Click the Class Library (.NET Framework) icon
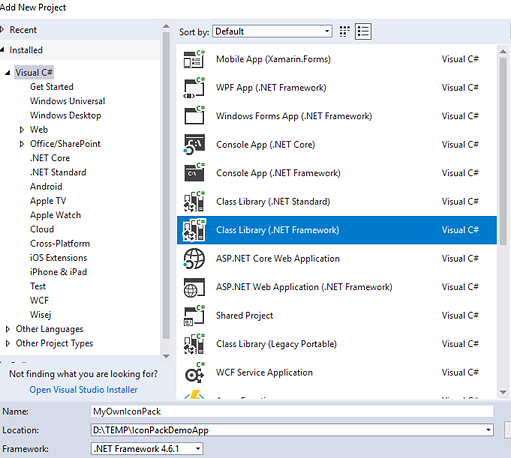Screen dimensions: 511x458 pos(194,230)
